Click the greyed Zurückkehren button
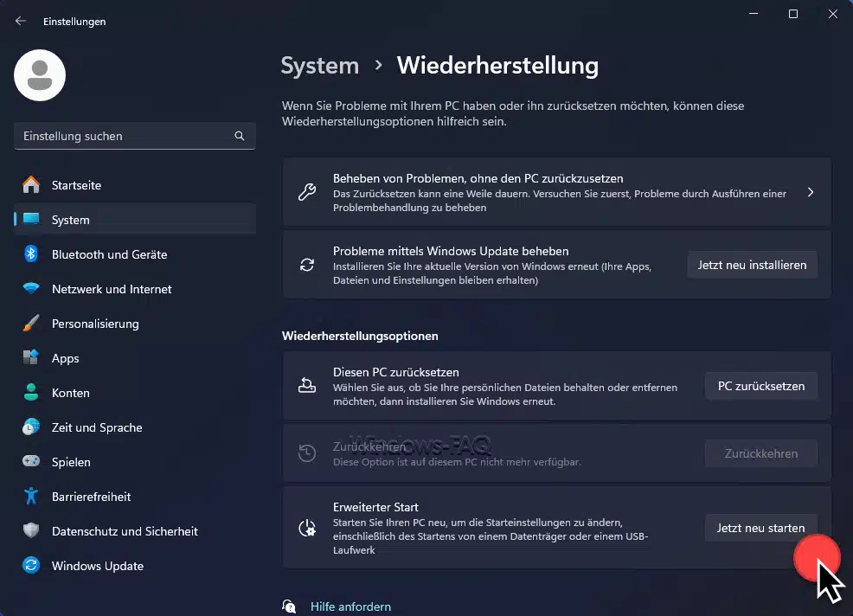 tap(761, 453)
